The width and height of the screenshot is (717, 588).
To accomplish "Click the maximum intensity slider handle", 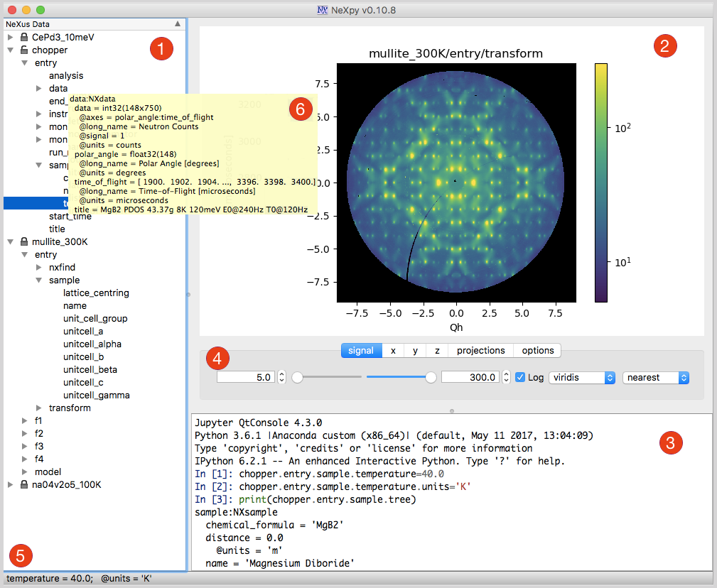I will (x=431, y=377).
